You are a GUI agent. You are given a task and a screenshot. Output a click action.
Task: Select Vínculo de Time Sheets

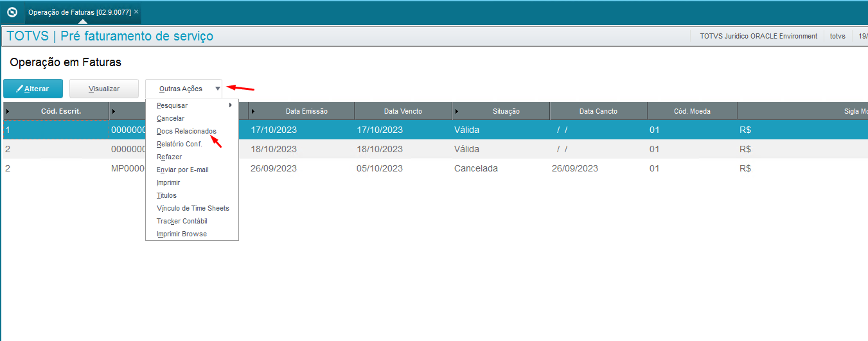(193, 208)
